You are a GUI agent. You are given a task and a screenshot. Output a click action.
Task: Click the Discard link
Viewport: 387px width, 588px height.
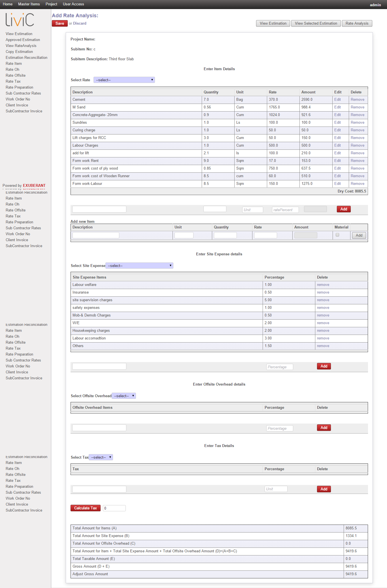80,23
